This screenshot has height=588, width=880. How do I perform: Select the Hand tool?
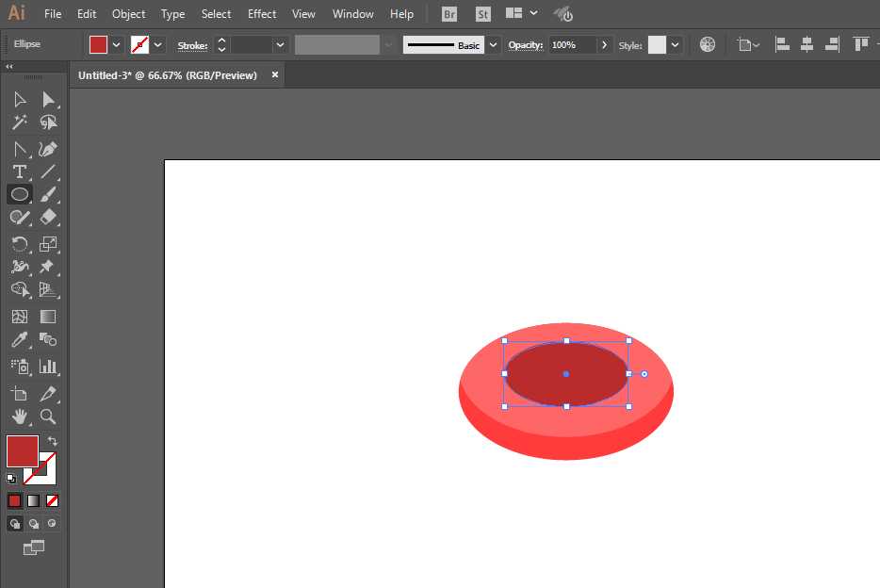(x=21, y=416)
